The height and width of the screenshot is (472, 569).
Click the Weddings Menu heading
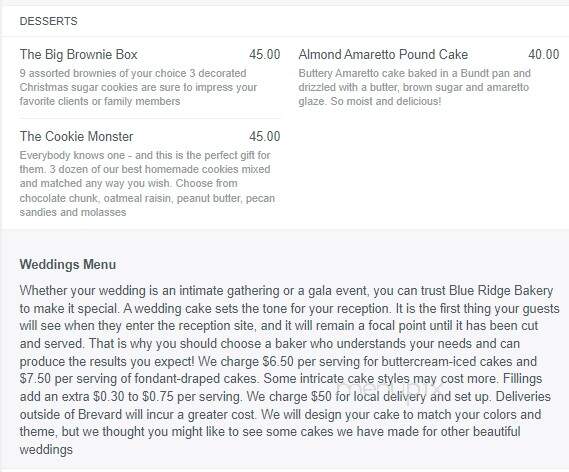point(68,264)
